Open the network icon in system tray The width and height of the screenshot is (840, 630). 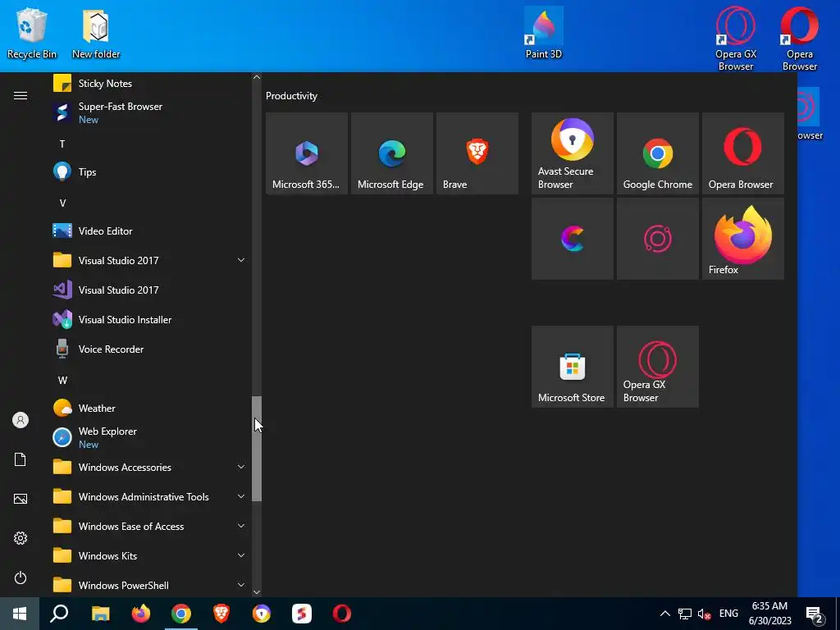(685, 614)
